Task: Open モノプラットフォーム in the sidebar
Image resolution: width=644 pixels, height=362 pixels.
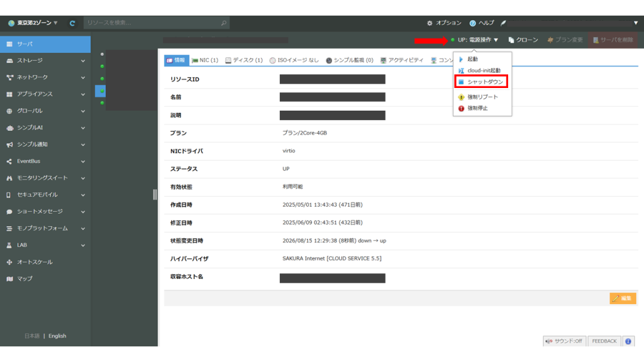Action: tap(45, 229)
